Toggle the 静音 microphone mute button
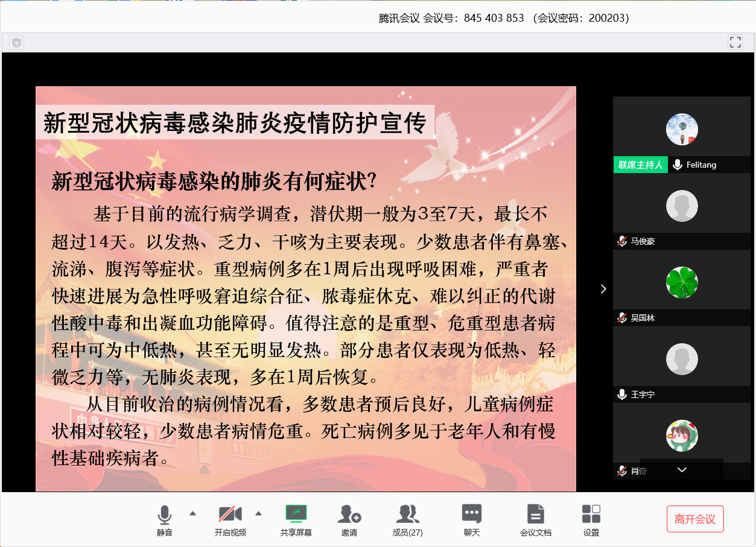Viewport: 756px width, 547px height. click(164, 514)
